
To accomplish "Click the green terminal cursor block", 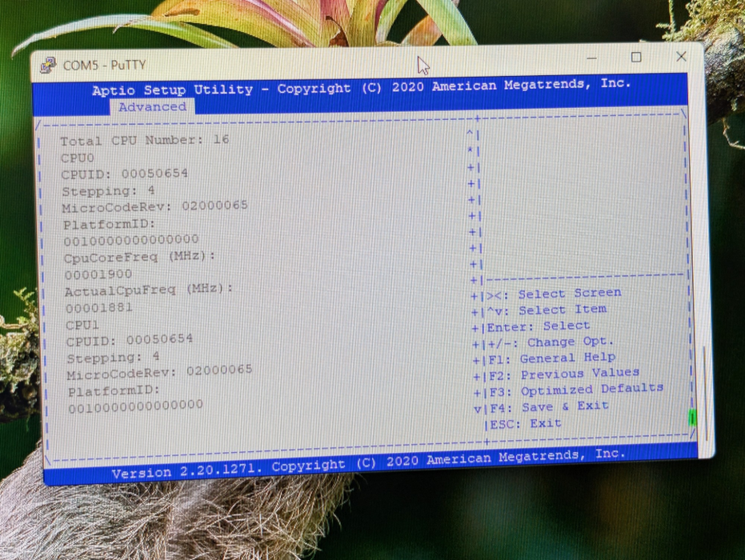I will point(692,418).
